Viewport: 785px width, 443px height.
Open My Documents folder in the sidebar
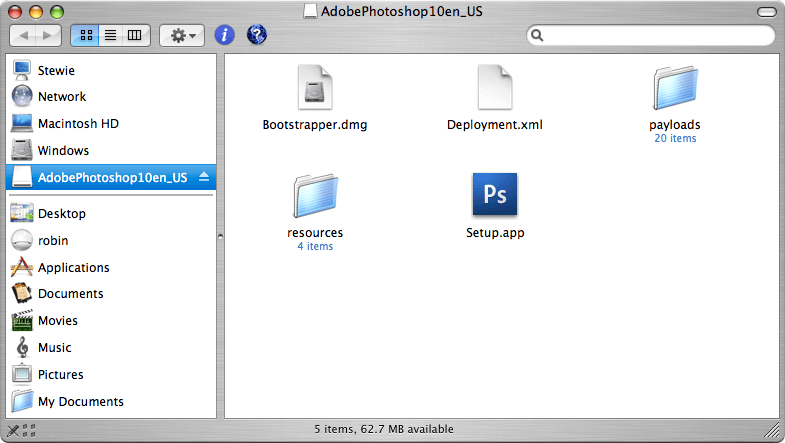pos(111,401)
